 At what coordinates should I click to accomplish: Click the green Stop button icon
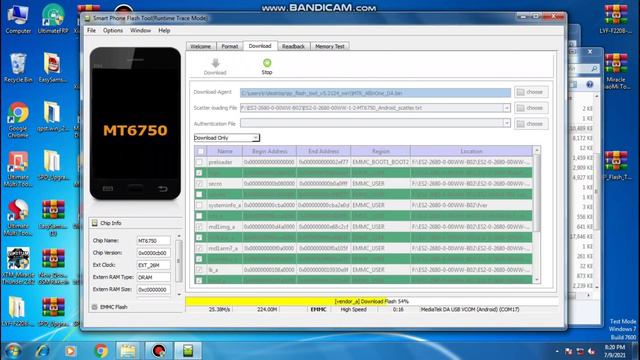pyautogui.click(x=267, y=63)
